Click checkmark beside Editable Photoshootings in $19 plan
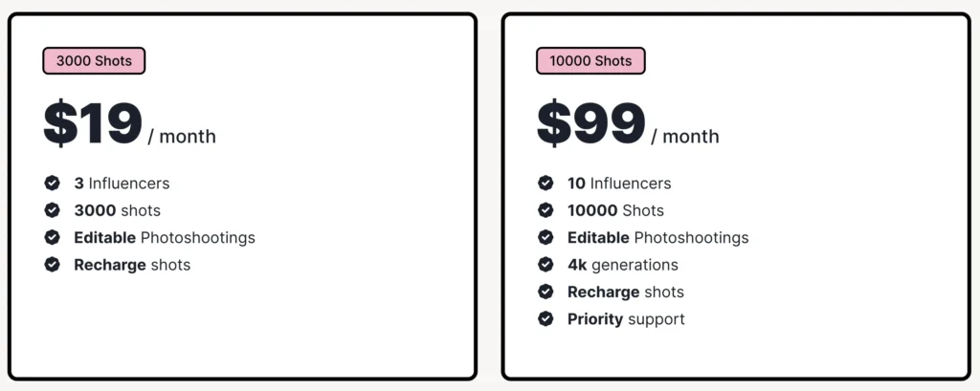 click(x=52, y=237)
